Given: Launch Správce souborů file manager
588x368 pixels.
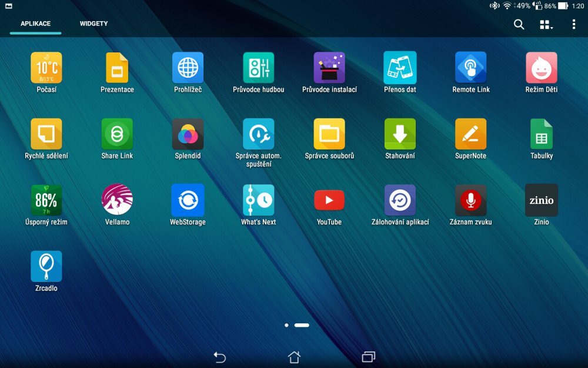Looking at the screenshot, I should tap(329, 134).
